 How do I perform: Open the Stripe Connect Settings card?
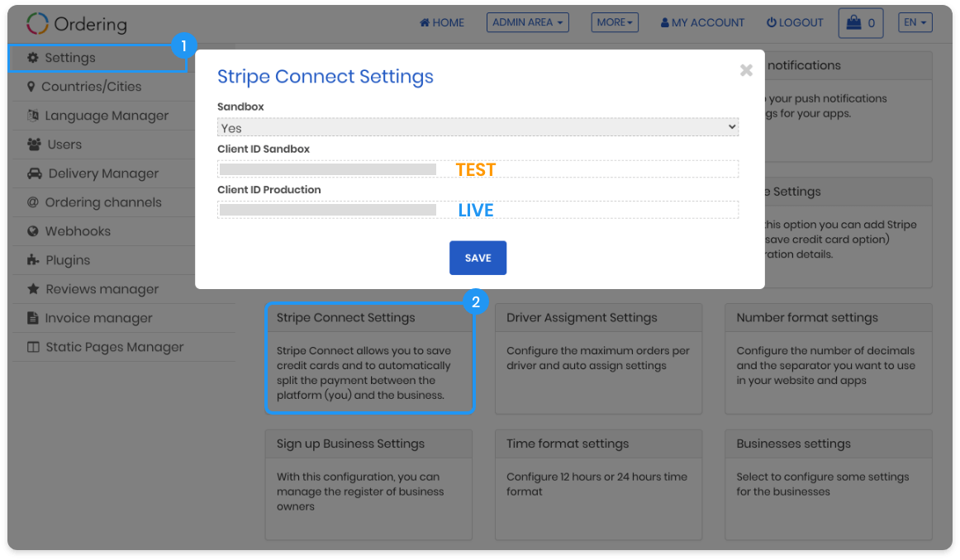[x=369, y=358]
